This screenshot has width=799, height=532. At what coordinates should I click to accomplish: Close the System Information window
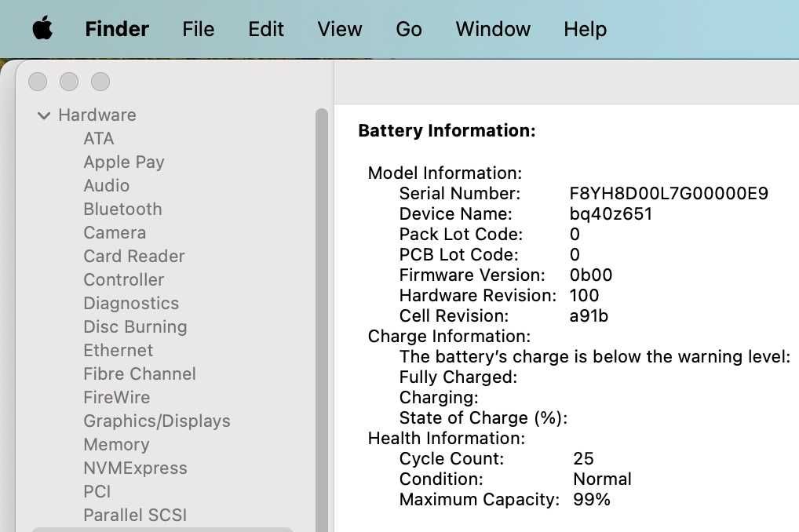coord(38,82)
